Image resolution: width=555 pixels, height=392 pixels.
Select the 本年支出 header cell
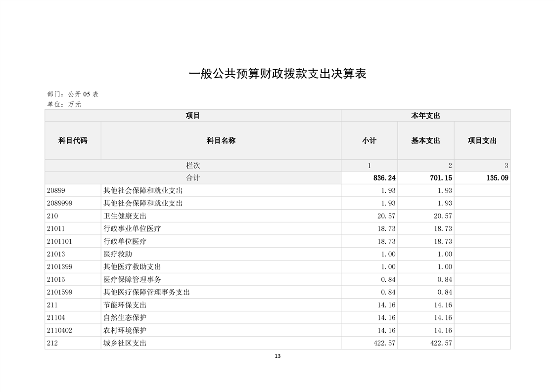point(425,116)
